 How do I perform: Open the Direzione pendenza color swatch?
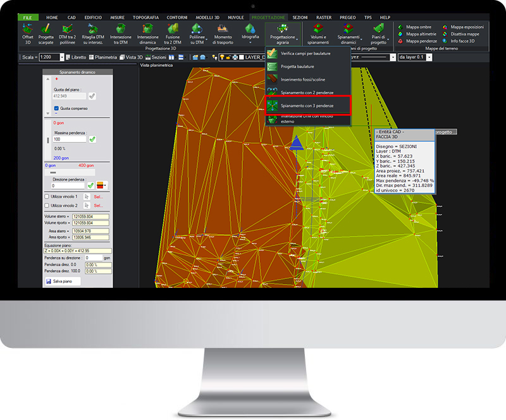pos(101,185)
